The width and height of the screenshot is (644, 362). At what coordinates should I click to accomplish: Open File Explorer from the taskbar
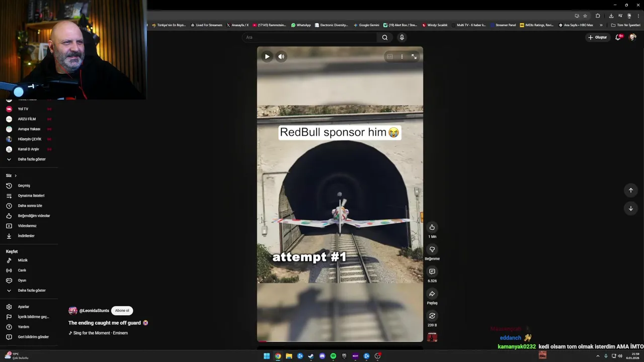(289, 356)
